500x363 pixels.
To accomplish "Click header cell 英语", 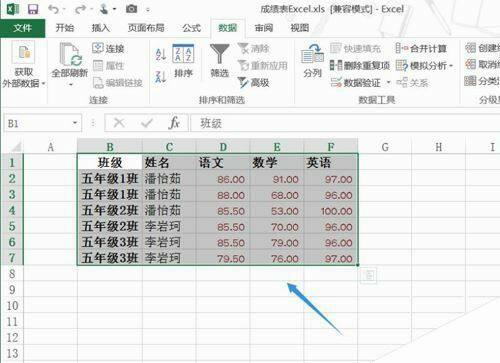I will pyautogui.click(x=331, y=163).
